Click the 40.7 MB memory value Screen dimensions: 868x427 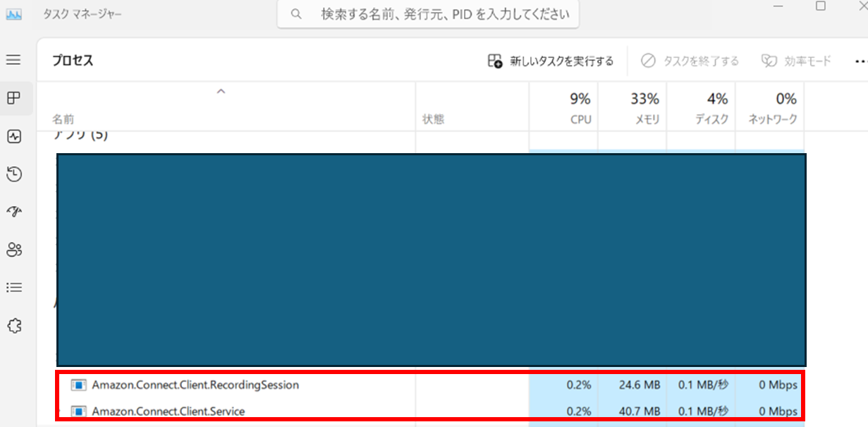tap(641, 411)
